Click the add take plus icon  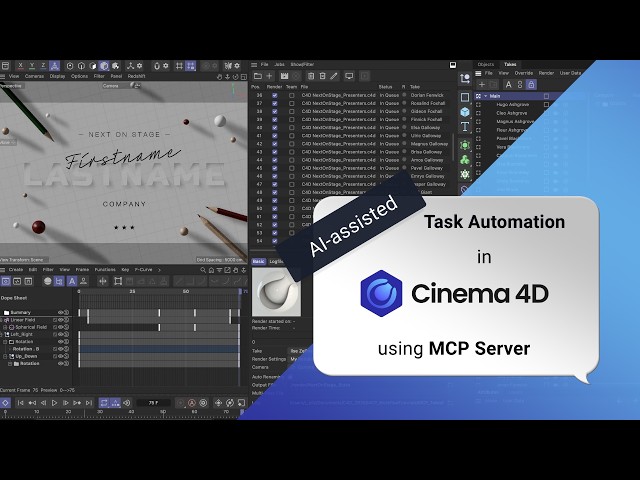coord(482,84)
